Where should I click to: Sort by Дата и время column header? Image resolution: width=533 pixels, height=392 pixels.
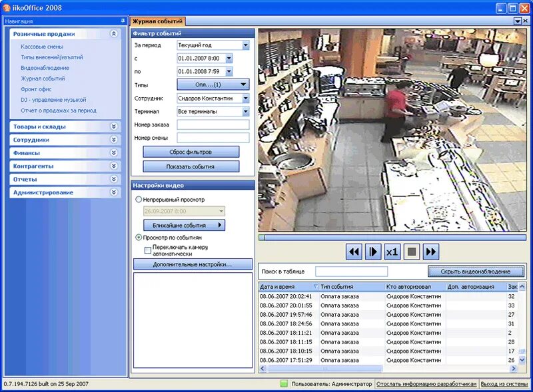(288, 287)
